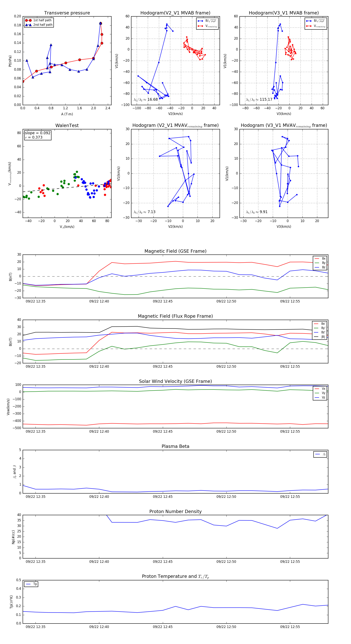The width and height of the screenshot is (351, 644).
Task: Click the 'Hodogram(V3_V1 MVAB frame)' title
Action: point(284,13)
